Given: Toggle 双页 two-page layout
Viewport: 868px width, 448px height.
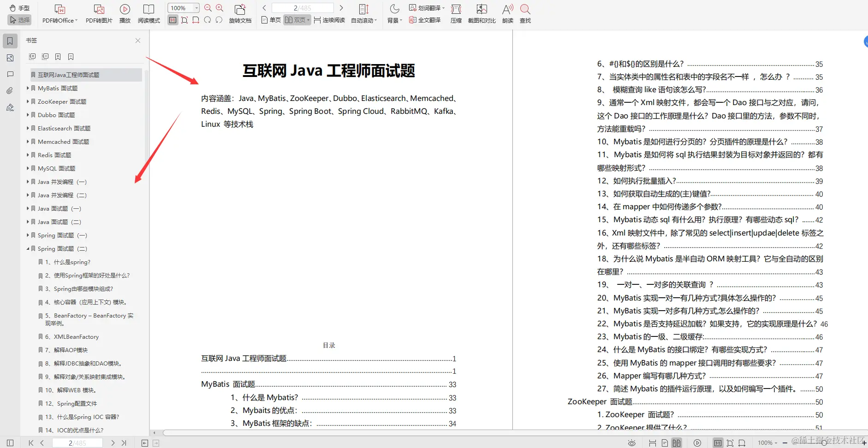Looking at the screenshot, I should coord(297,20).
